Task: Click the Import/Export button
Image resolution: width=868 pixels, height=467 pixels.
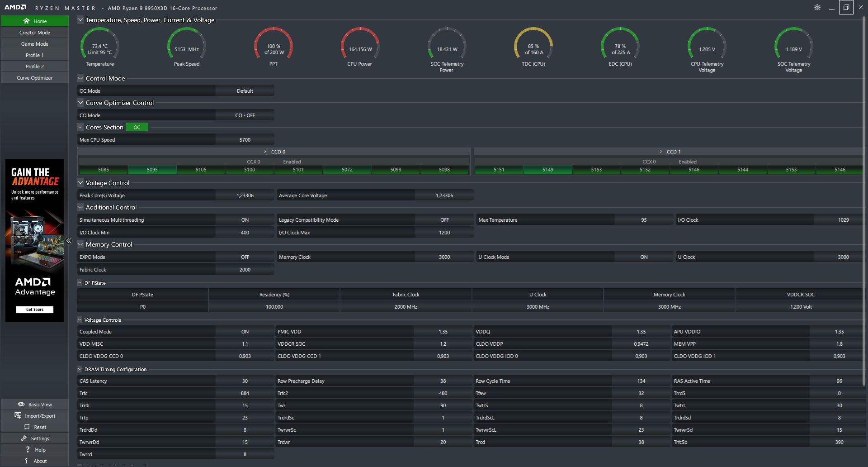Action: tap(35, 415)
